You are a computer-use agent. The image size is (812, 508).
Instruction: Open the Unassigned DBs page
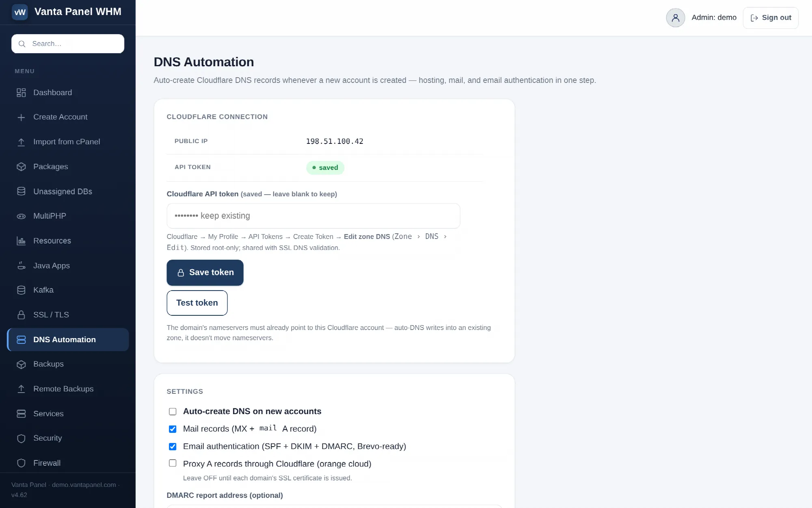(68, 191)
